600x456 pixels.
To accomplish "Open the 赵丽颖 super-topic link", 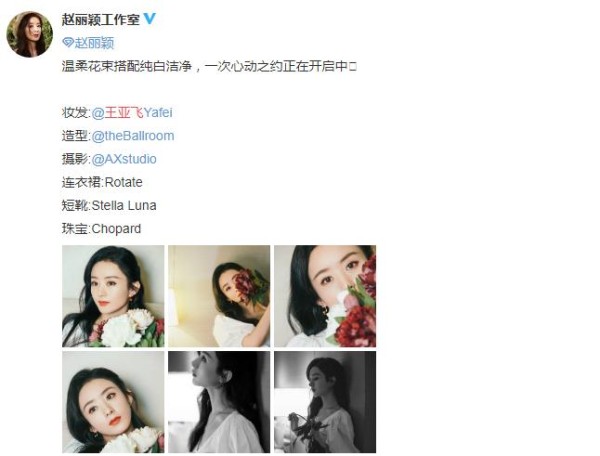I will [94, 43].
